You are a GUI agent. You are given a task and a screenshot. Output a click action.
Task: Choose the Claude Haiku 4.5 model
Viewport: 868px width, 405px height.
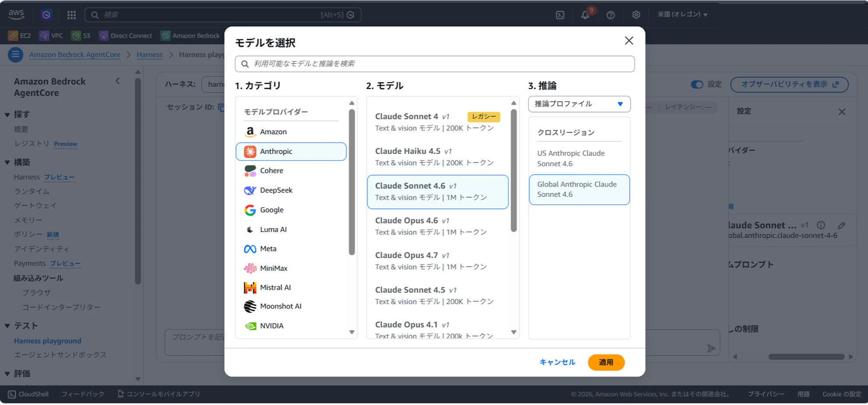pyautogui.click(x=438, y=157)
